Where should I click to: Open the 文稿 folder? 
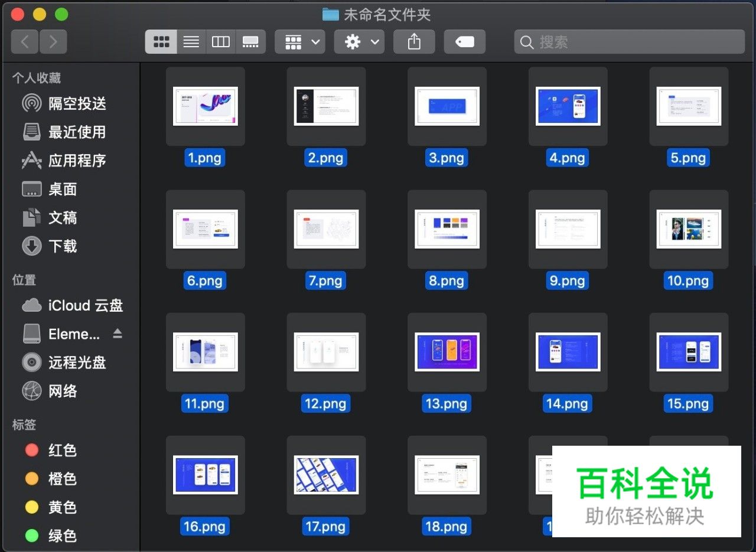[63, 218]
